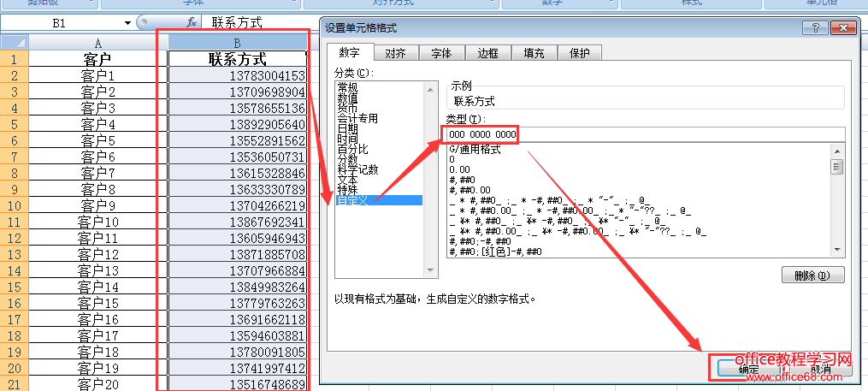Image resolution: width=868 pixels, height=391 pixels.
Task: Select G/通用格式 in the type list
Action: (475, 149)
